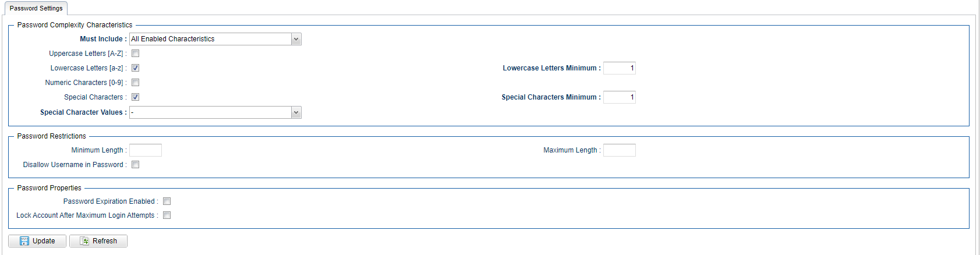
Task: Tick the Numeric Characters [0-9] checkbox
Action: coord(135,83)
